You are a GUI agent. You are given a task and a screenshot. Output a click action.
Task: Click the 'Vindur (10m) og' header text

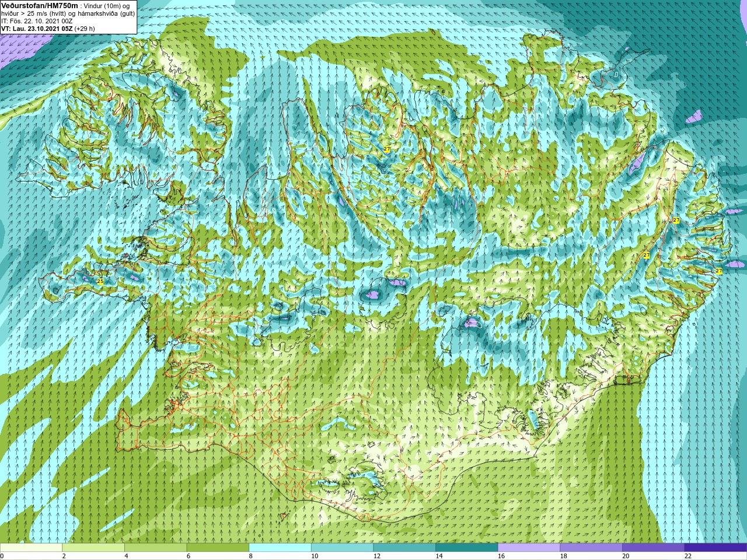[x=107, y=5]
